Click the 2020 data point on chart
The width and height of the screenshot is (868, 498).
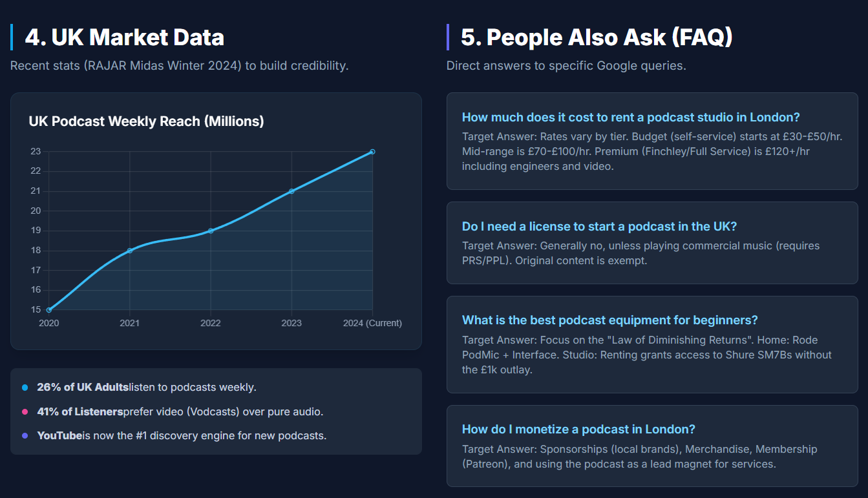[49, 310]
